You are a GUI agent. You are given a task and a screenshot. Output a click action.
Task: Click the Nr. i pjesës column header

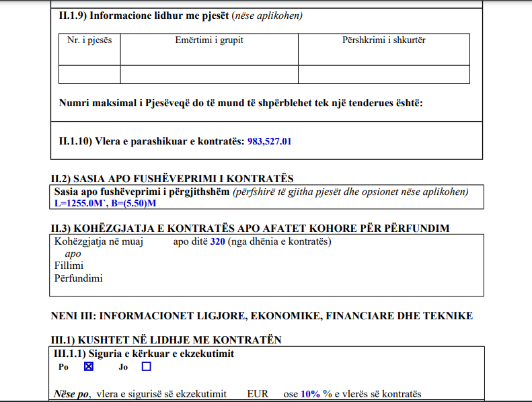pyautogui.click(x=89, y=49)
